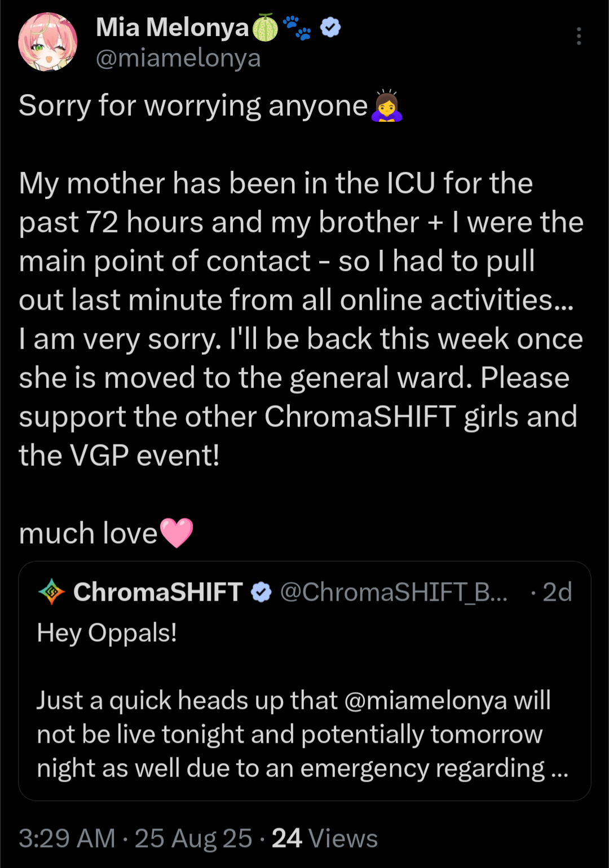Click the bowing person emoji after "anyone"
Viewport: 609px width, 868px height.
coord(386,105)
